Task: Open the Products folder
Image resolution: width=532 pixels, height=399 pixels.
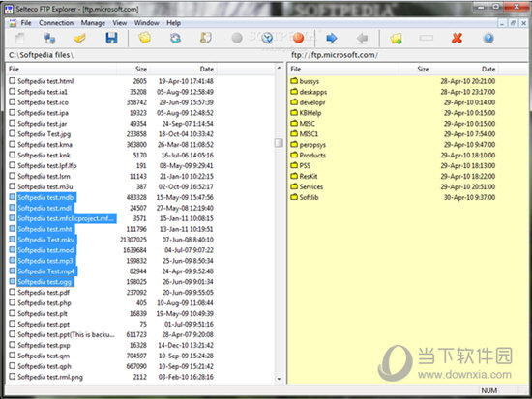Action: pyautogui.click(x=312, y=155)
